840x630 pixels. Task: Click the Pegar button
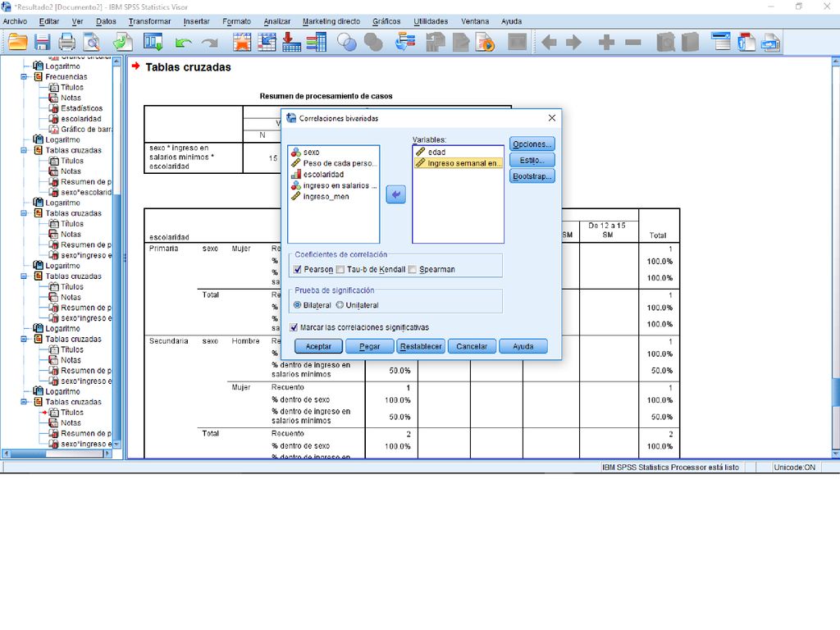pyautogui.click(x=370, y=346)
